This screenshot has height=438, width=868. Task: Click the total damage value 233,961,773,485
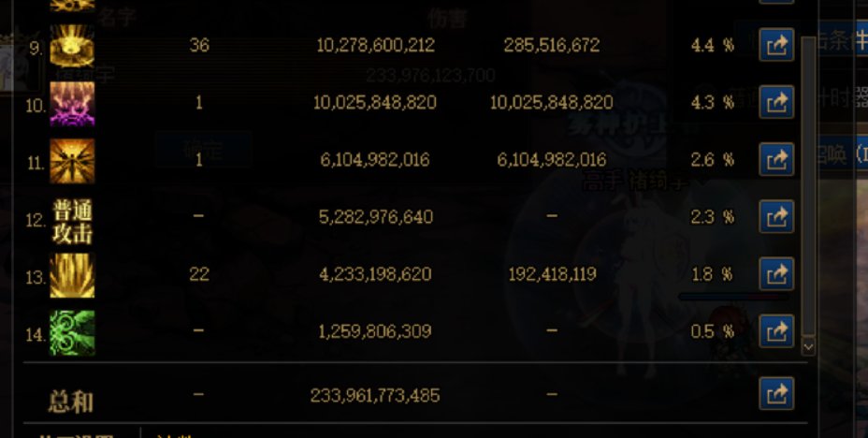[x=375, y=395]
